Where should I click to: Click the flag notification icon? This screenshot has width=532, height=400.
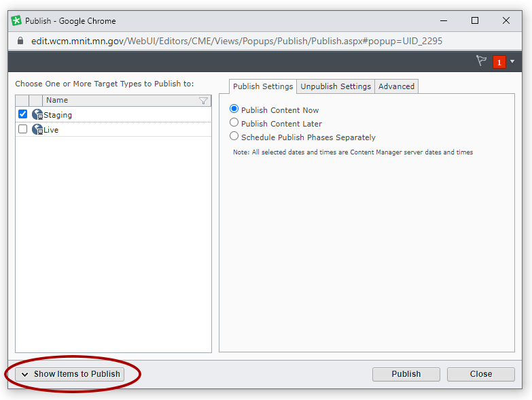click(482, 61)
